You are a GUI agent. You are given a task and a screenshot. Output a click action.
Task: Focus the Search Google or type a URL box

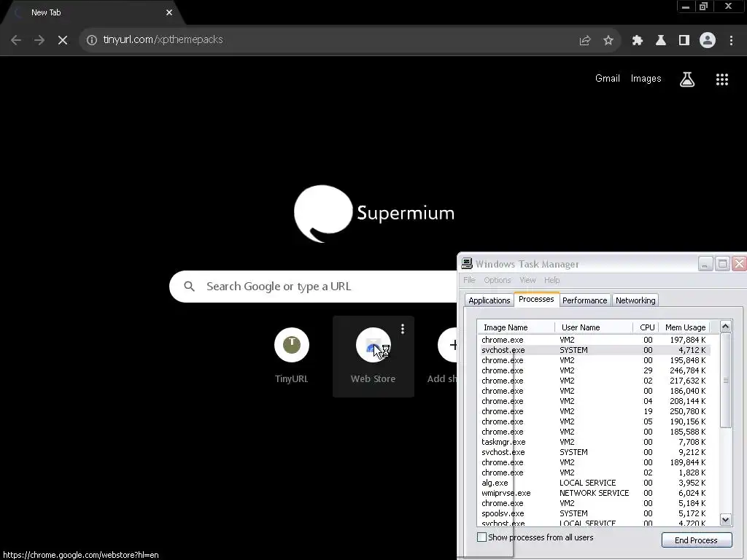pos(313,286)
